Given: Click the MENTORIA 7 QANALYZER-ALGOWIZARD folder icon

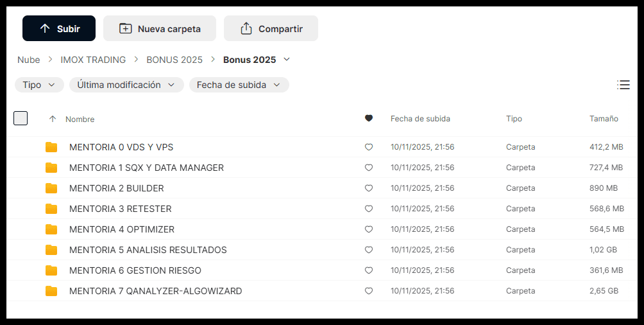Looking at the screenshot, I should pos(51,291).
